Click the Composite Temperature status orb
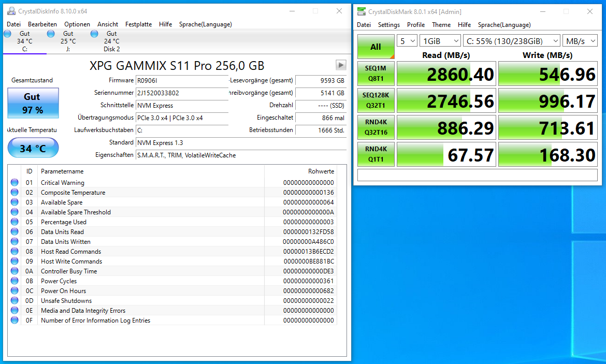This screenshot has width=606, height=364. point(15,192)
